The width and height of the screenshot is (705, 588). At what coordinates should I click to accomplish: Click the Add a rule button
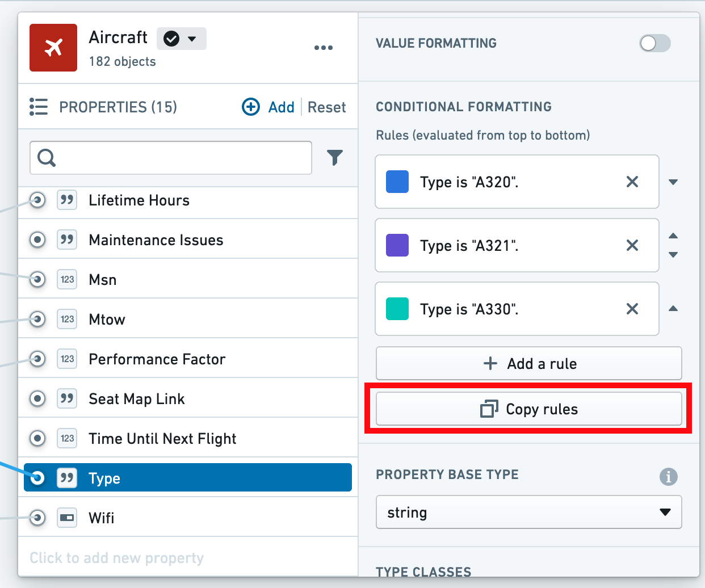pyautogui.click(x=529, y=363)
